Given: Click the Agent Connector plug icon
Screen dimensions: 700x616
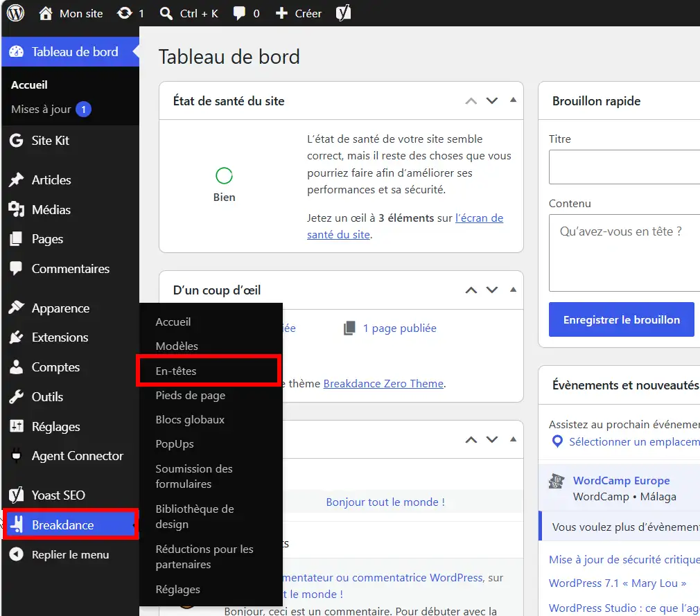Looking at the screenshot, I should [x=17, y=456].
